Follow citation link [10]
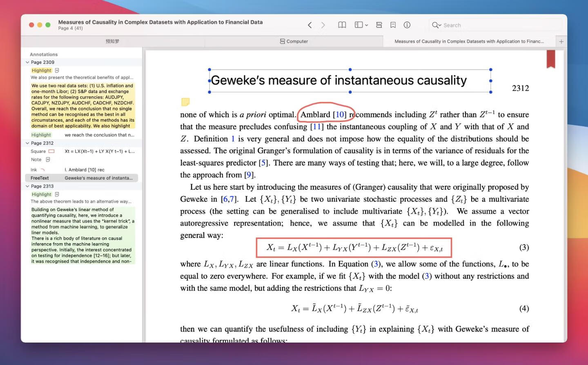 click(340, 115)
